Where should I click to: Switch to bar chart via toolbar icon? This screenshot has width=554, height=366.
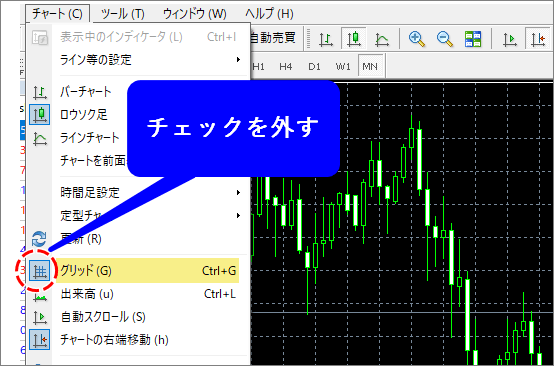[326, 39]
